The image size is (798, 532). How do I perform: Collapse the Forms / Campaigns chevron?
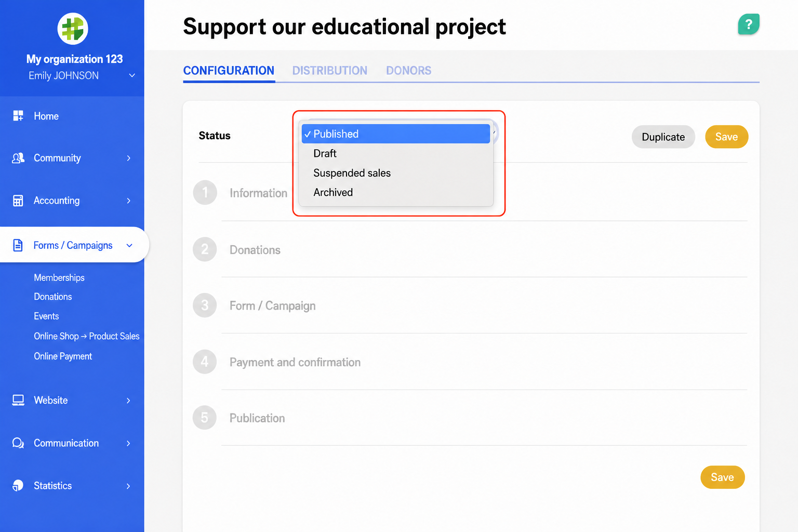coord(129,245)
